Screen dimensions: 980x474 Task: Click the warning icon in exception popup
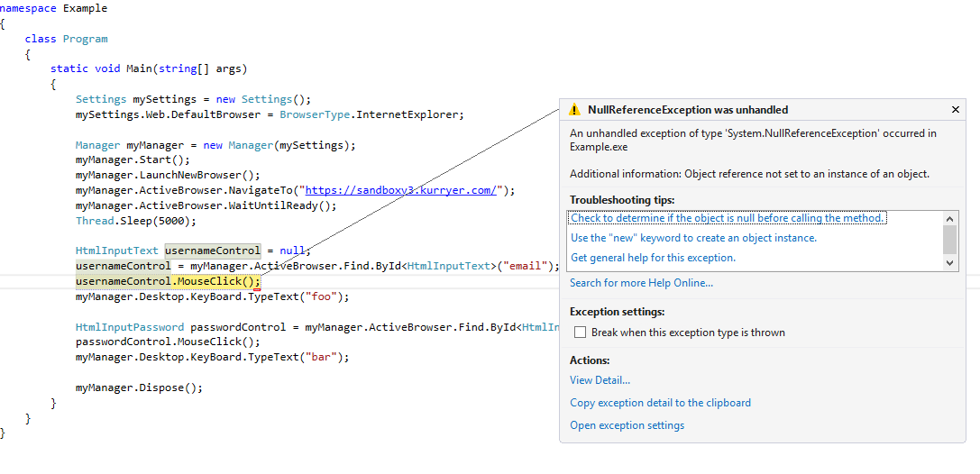coord(574,110)
